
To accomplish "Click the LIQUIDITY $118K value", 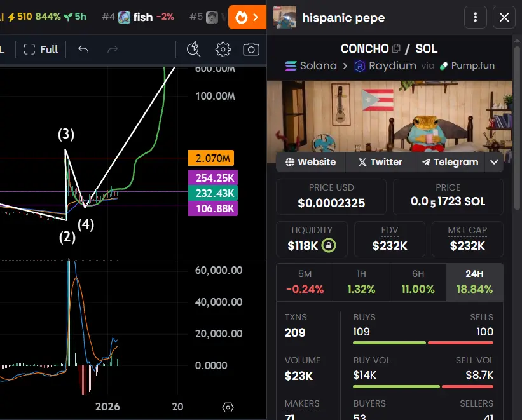I will [x=303, y=246].
